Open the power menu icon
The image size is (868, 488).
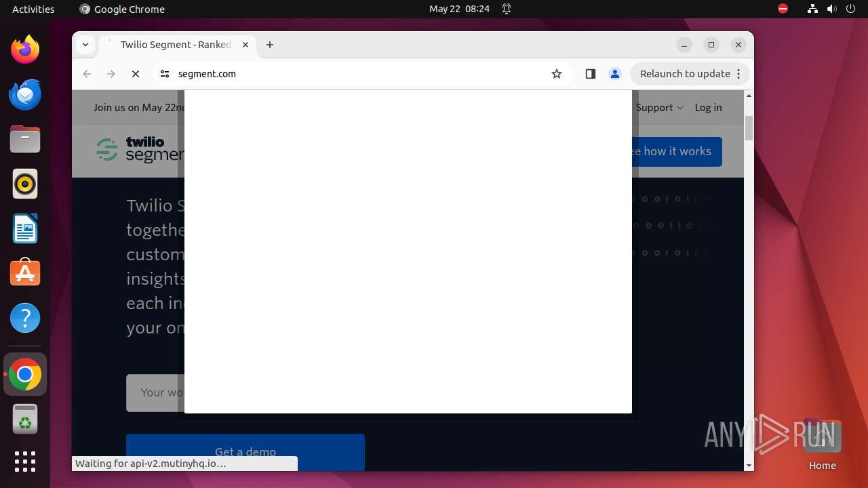click(x=851, y=9)
